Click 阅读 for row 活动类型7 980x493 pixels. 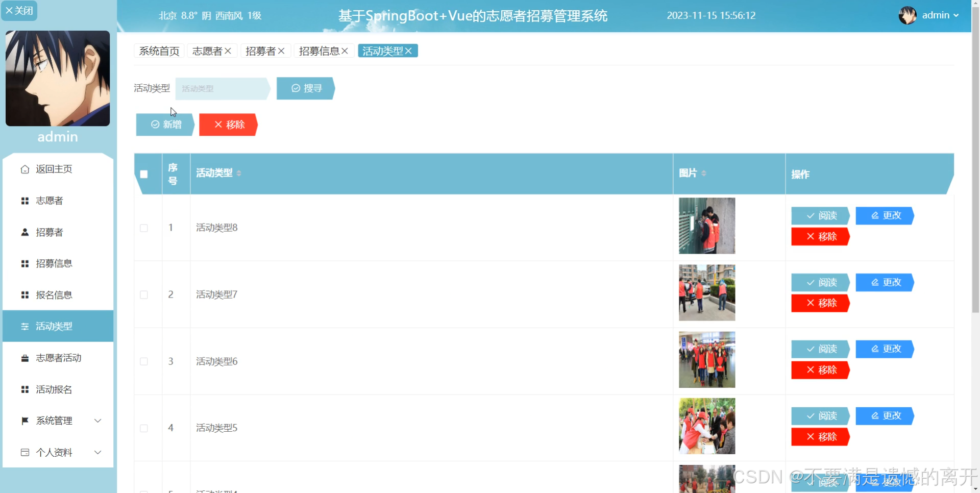pos(820,283)
